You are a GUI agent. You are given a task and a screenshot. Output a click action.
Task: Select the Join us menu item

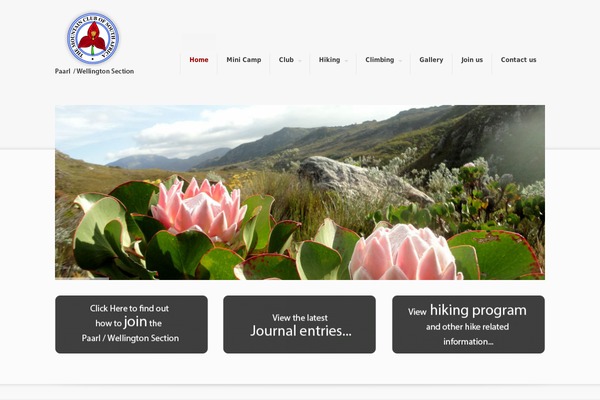point(472,60)
